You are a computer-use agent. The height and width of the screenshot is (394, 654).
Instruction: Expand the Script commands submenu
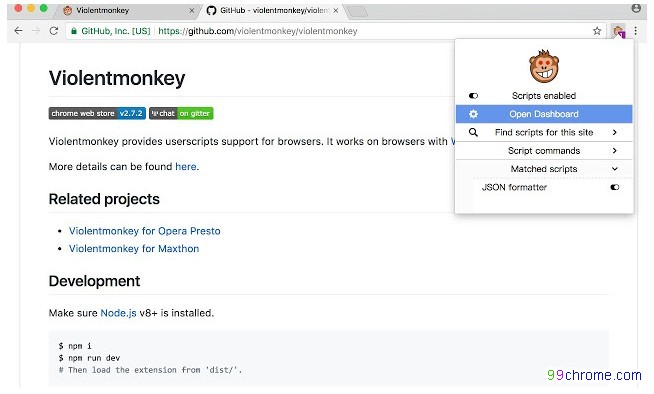tap(614, 151)
